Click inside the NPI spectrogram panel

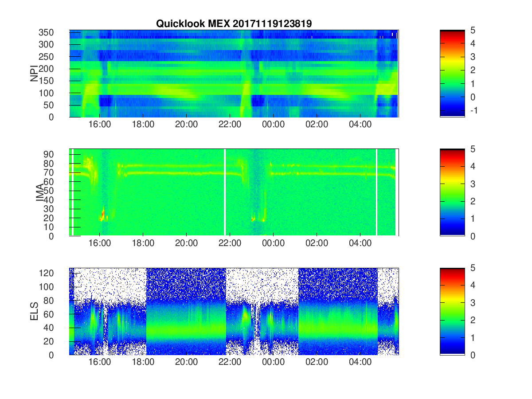(234, 74)
